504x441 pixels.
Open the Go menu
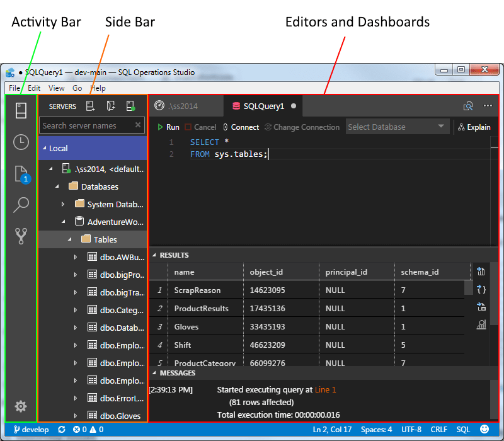tap(77, 88)
